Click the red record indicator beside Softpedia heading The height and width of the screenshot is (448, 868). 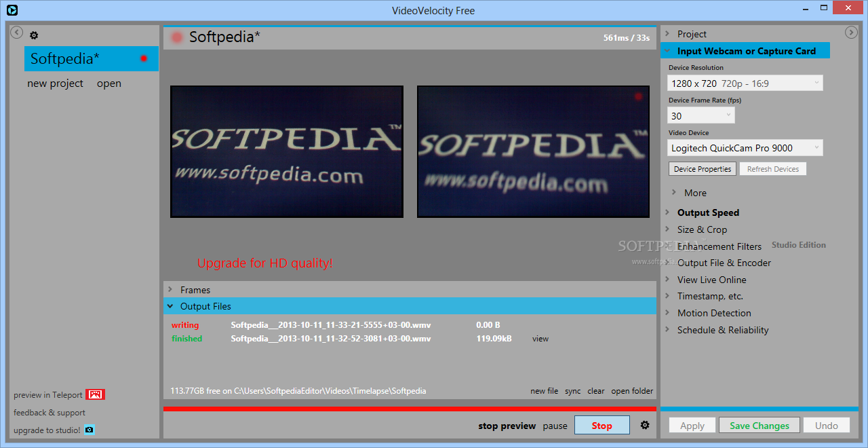178,37
